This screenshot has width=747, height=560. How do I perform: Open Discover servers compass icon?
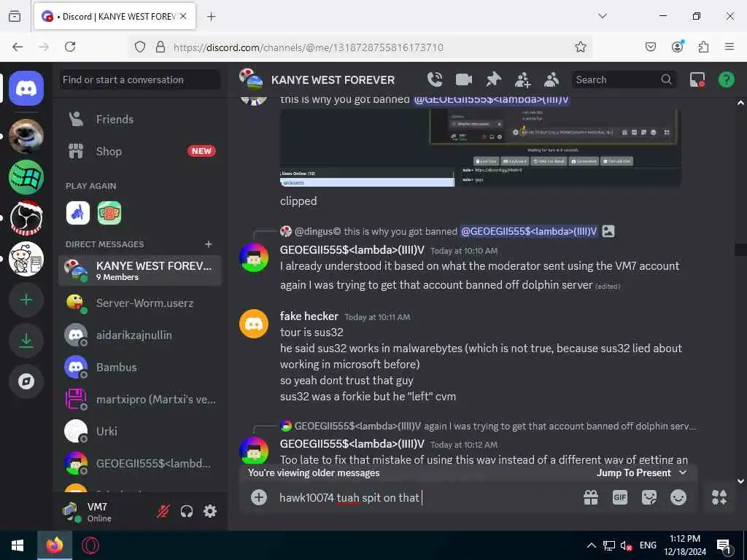tap(26, 381)
